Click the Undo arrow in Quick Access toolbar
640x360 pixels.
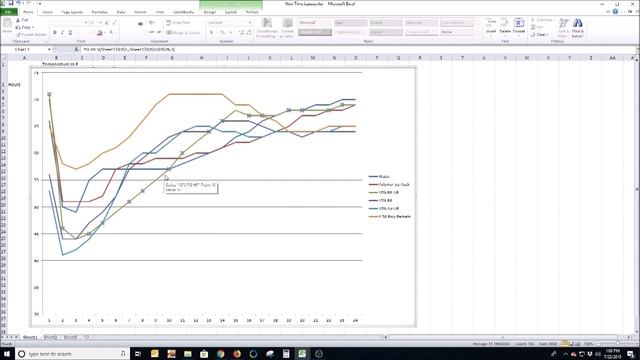[18, 3]
